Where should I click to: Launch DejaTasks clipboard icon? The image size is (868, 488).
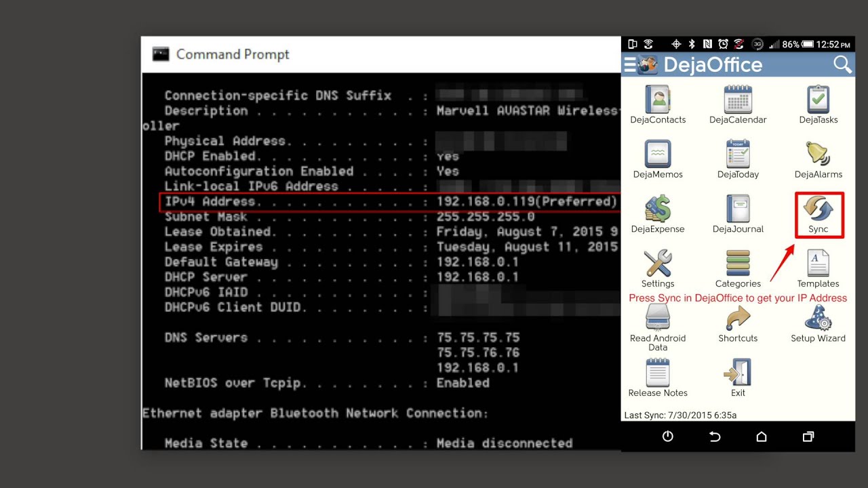pos(818,100)
